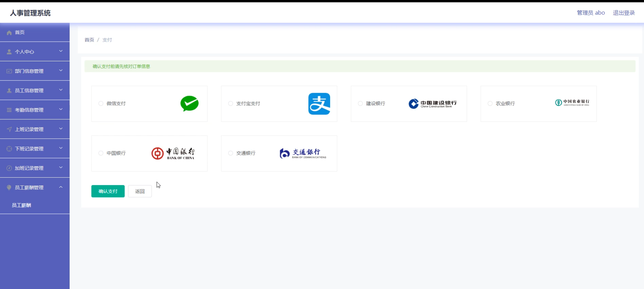This screenshot has height=289, width=644.
Task: Click the round icon beside 下班记录管理
Action: pyautogui.click(x=9, y=149)
